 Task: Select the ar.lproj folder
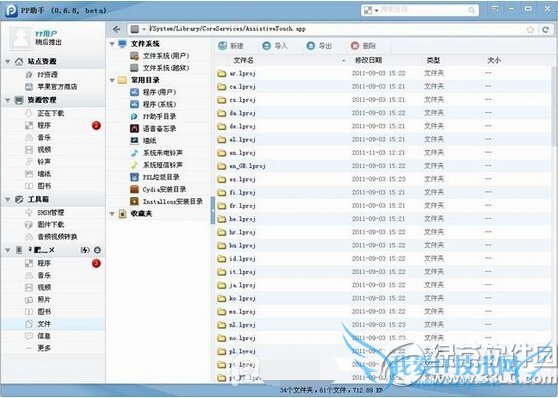coord(237,74)
